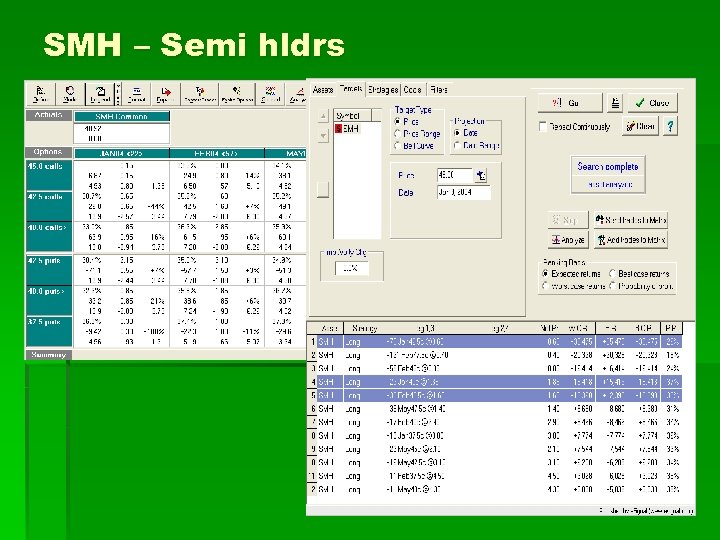Click the first icon in the matrix toolbar
The image size is (720, 540).
point(40,94)
